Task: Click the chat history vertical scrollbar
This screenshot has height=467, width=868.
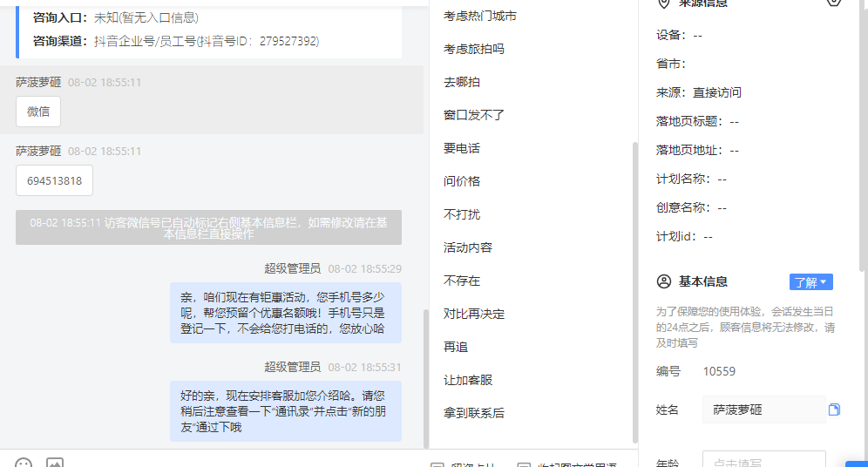Action: (425, 378)
